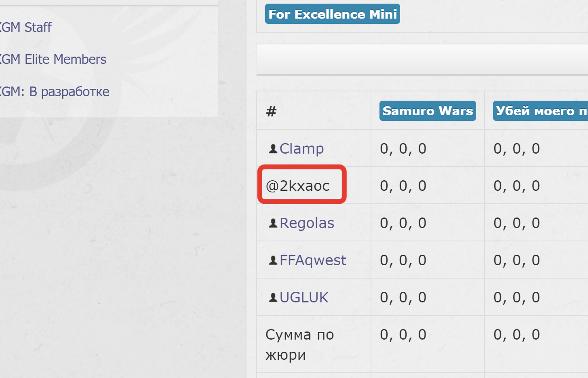Go to the UGLUK user link
Screen dimensions: 588x378
(304, 298)
